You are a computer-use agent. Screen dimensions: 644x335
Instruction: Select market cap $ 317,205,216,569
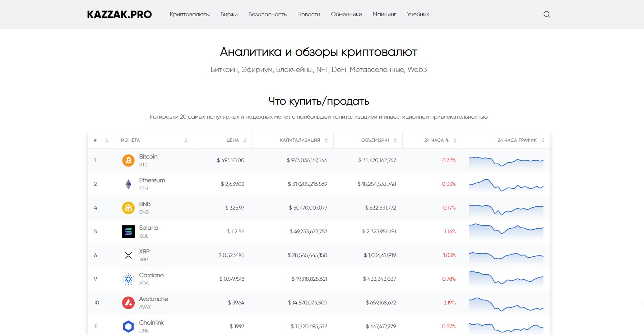click(307, 184)
